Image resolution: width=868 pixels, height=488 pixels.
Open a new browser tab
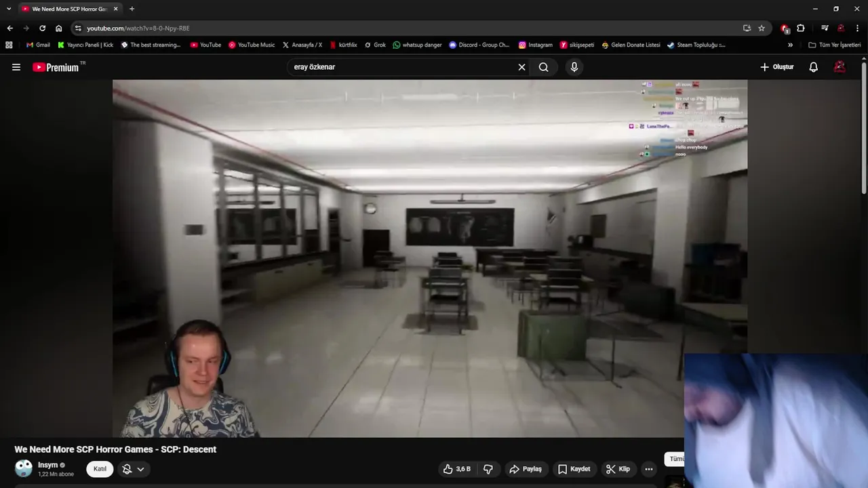pyautogui.click(x=132, y=9)
